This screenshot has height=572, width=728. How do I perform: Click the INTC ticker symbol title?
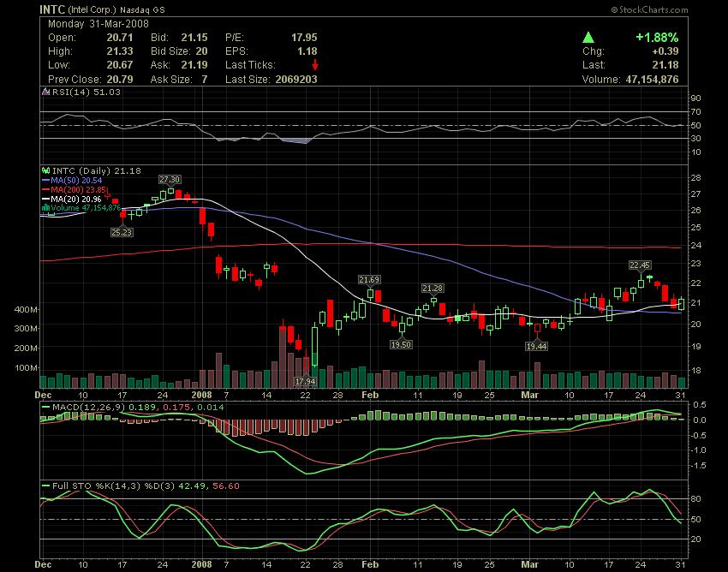52,9
